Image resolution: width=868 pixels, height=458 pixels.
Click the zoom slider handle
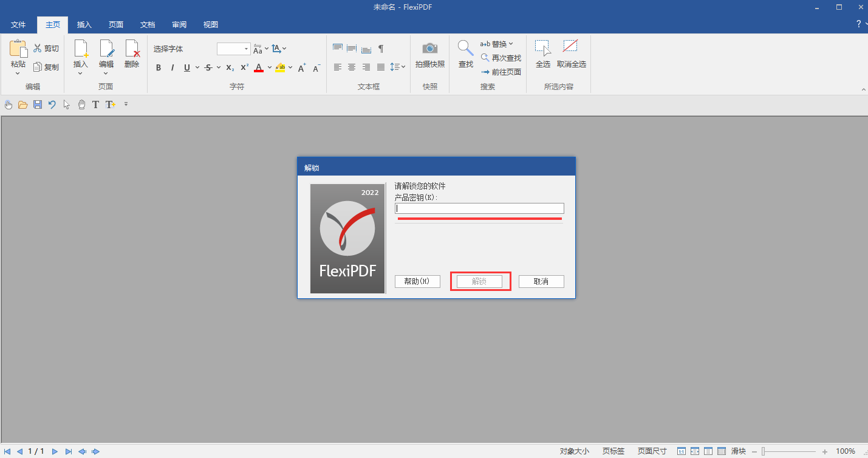pos(764,451)
